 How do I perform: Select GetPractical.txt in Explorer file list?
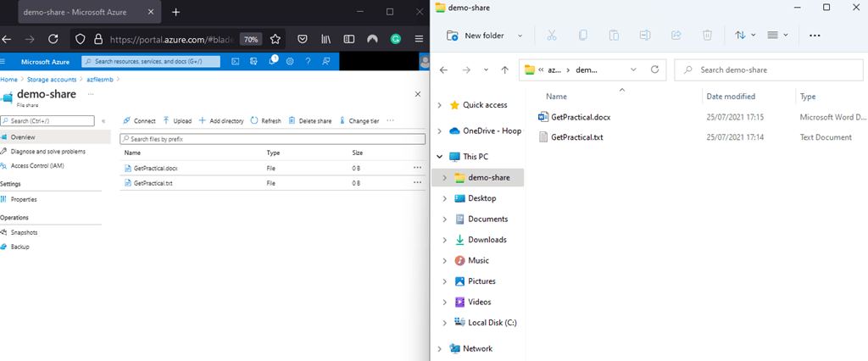click(577, 137)
